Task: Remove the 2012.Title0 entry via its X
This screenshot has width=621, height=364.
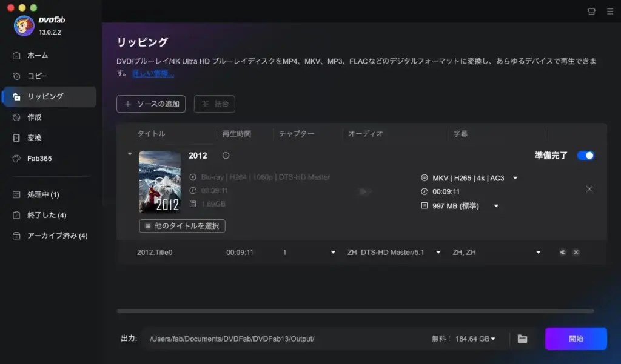Action: click(x=576, y=252)
